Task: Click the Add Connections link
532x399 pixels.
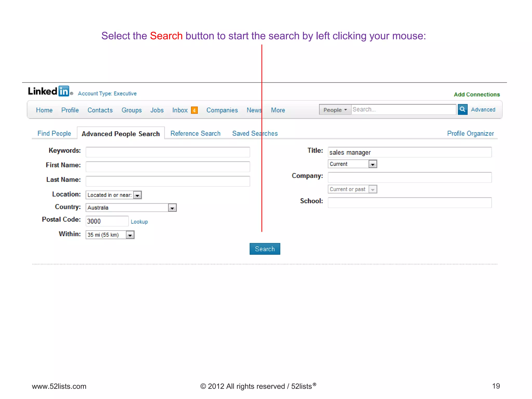Action: point(476,95)
